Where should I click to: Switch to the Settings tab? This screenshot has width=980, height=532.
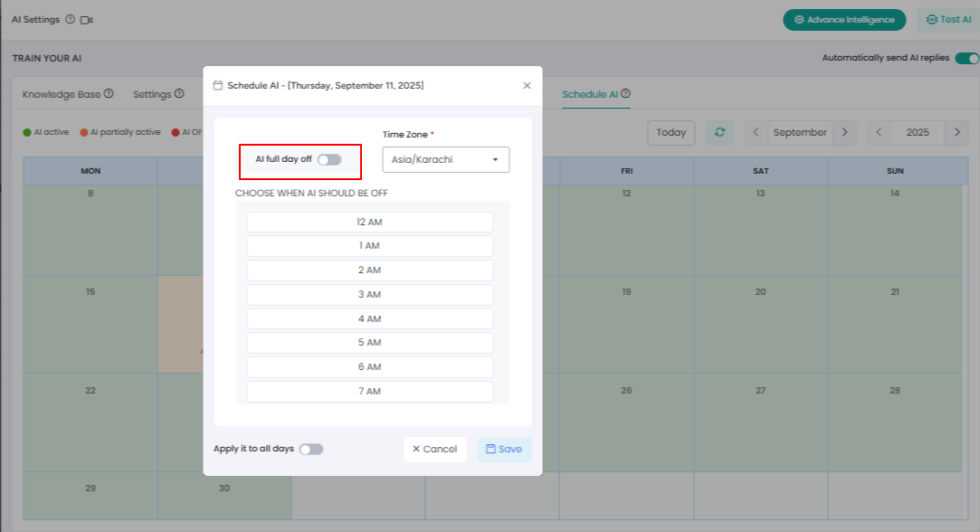tap(152, 94)
